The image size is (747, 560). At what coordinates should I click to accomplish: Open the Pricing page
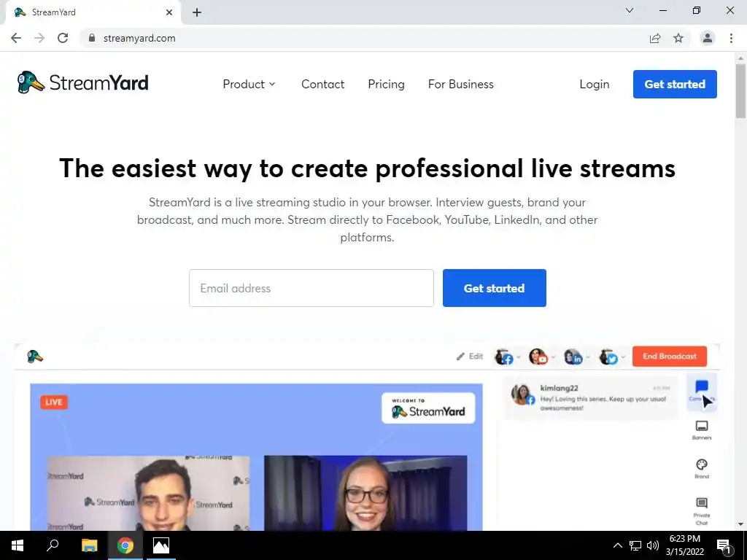pos(386,85)
